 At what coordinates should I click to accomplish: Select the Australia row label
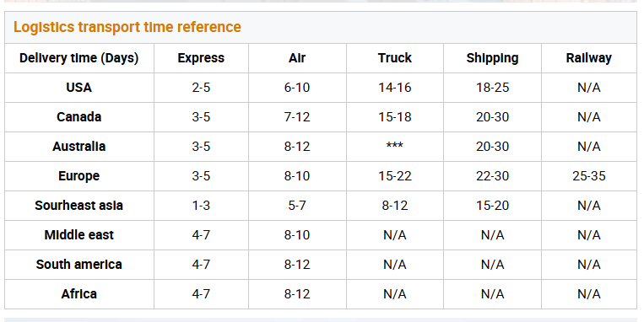(x=78, y=147)
